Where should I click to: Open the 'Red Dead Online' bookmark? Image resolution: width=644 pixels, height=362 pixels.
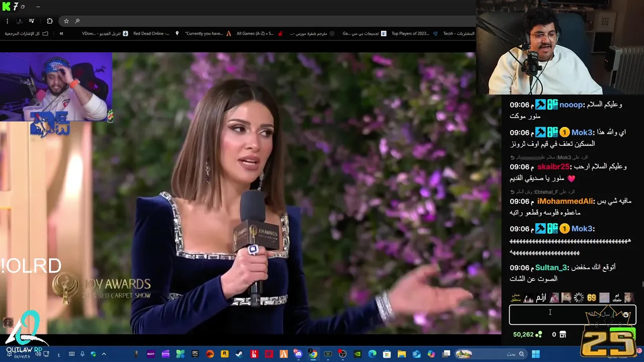[156, 34]
